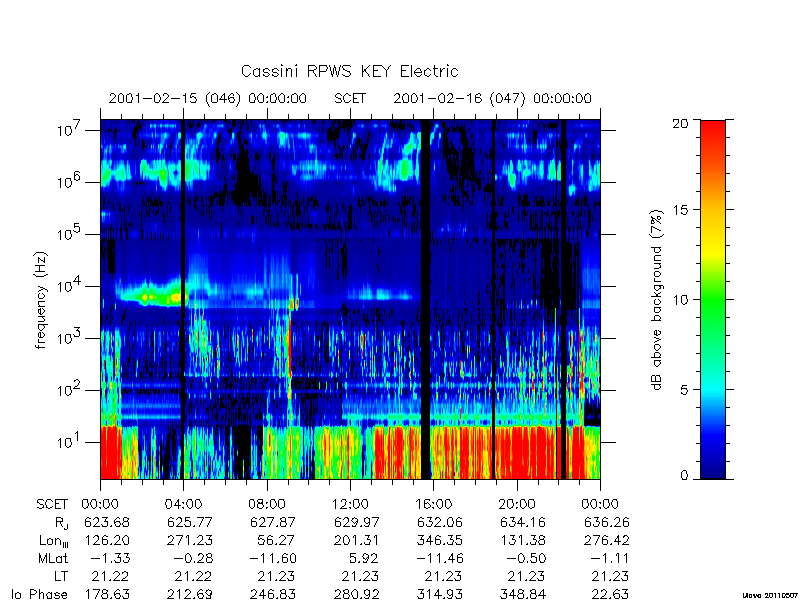Click the SCET row label below the plot
Screen dimensions: 800x600
[52, 504]
